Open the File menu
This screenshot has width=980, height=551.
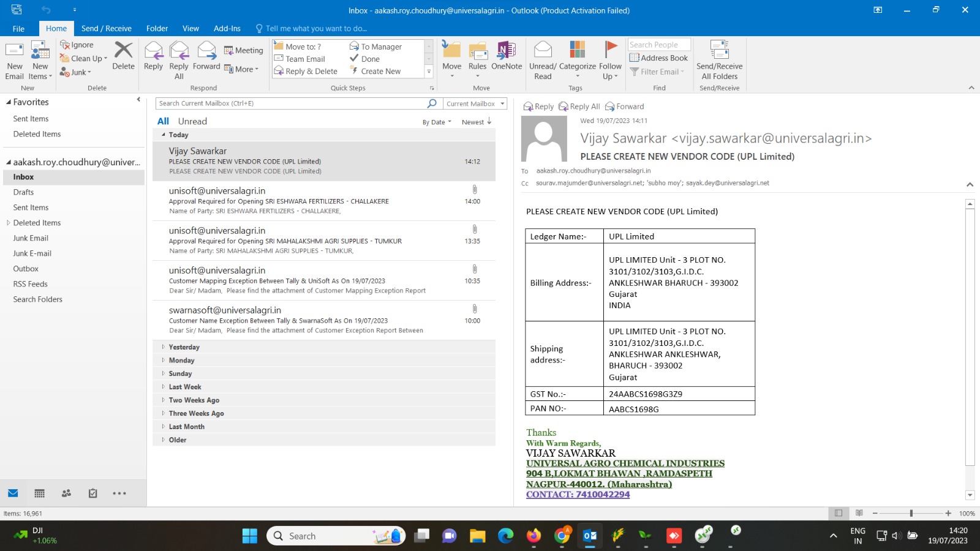coord(18,28)
